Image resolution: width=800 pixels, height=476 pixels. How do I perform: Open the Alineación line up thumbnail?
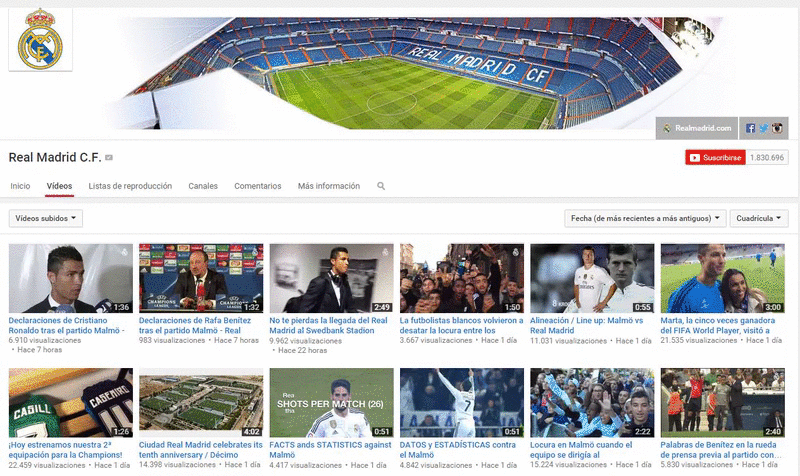click(592, 278)
